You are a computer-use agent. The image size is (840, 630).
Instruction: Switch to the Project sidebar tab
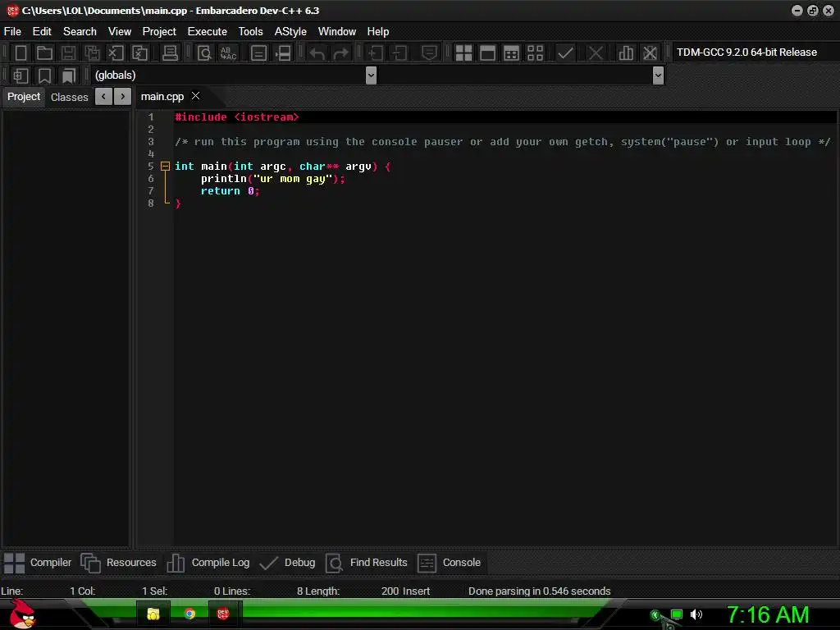pos(24,97)
